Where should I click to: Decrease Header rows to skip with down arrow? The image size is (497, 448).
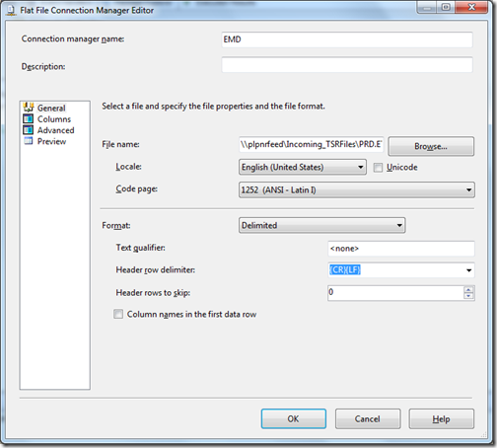[x=468, y=296]
